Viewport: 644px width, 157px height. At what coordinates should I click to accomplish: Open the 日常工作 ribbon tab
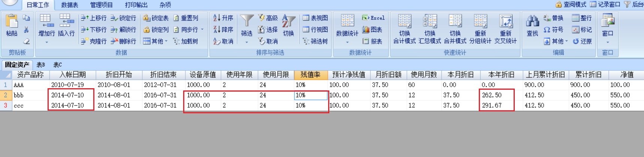click(38, 5)
